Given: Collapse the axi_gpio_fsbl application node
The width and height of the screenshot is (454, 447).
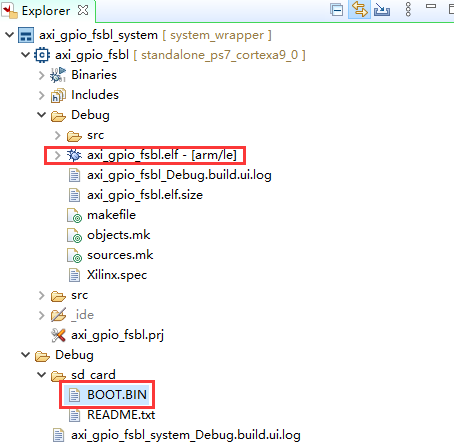Looking at the screenshot, I should click(25, 55).
